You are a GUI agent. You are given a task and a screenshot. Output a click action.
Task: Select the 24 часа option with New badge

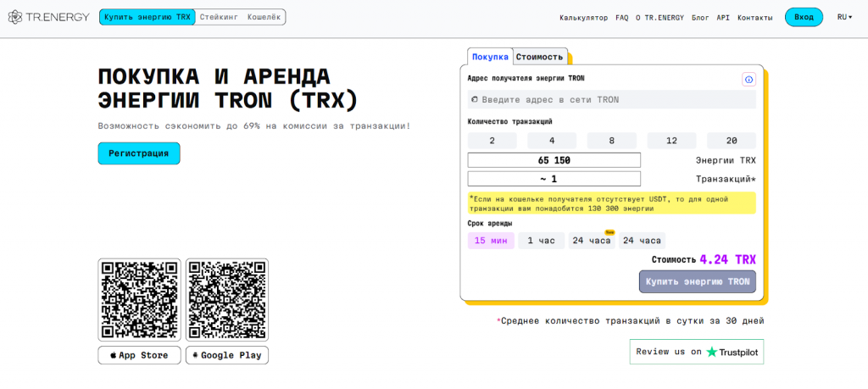click(592, 241)
